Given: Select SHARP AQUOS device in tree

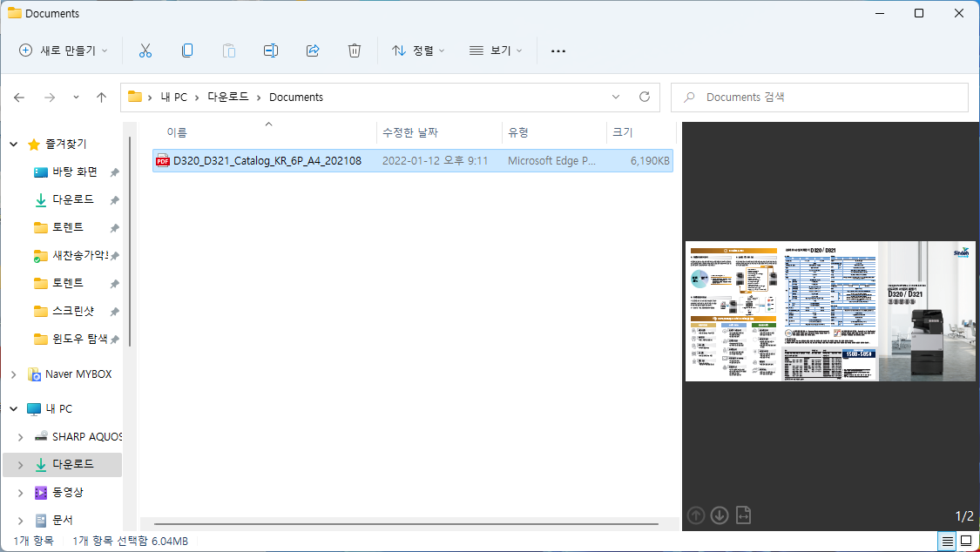Looking at the screenshot, I should click(x=87, y=436).
